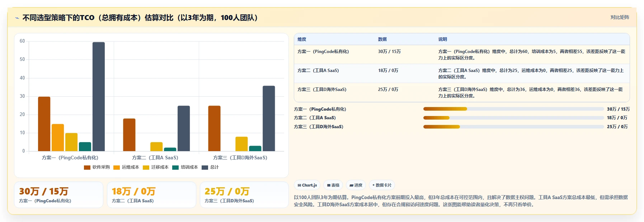The height and width of the screenshot is (222, 644).
Task: Click the y-axis tick value 60
Action: pyautogui.click(x=22, y=41)
